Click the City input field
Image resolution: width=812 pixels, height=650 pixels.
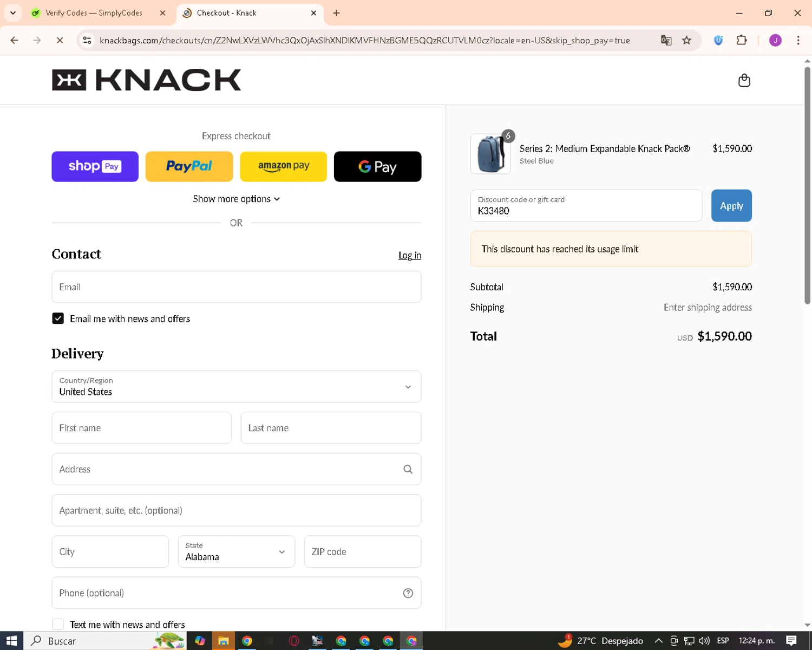[x=110, y=551]
